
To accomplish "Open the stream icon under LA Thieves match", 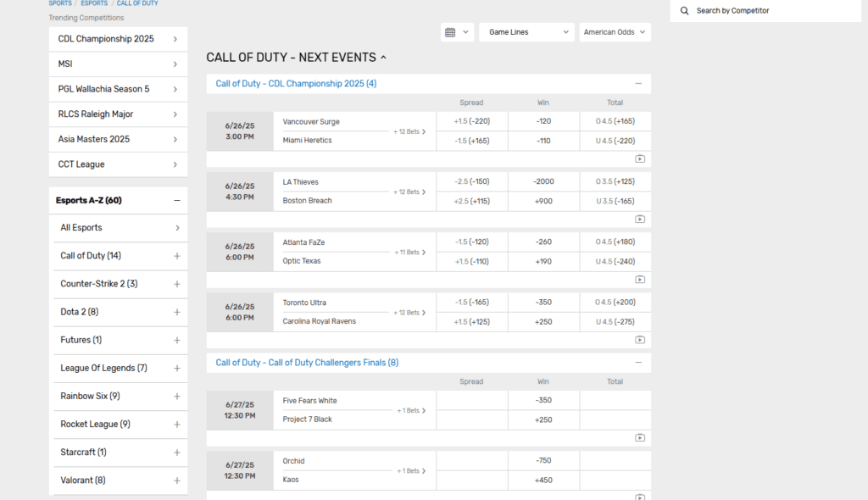I will tap(641, 219).
